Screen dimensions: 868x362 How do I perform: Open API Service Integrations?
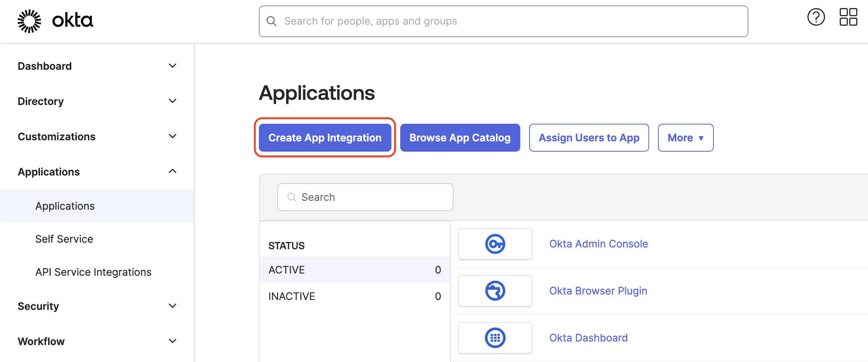pyautogui.click(x=93, y=272)
